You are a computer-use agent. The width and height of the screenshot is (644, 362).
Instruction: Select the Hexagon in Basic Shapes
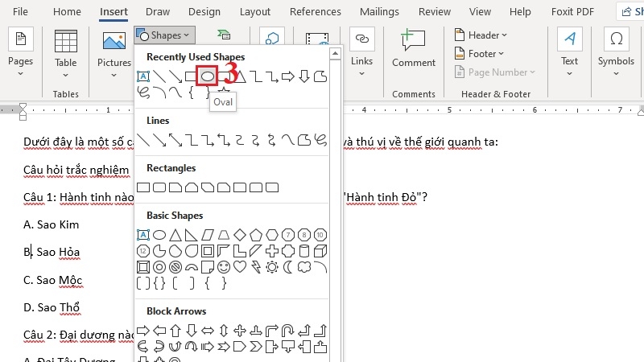click(x=272, y=235)
